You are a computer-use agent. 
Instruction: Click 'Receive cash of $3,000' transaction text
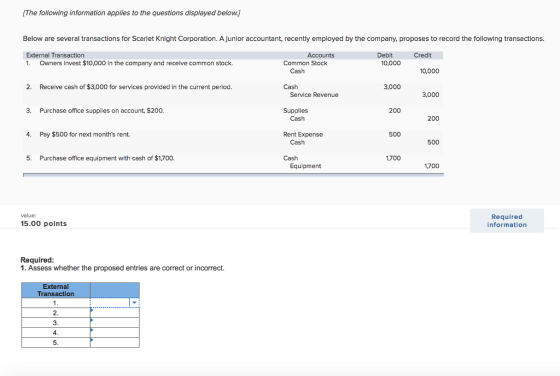tap(136, 87)
